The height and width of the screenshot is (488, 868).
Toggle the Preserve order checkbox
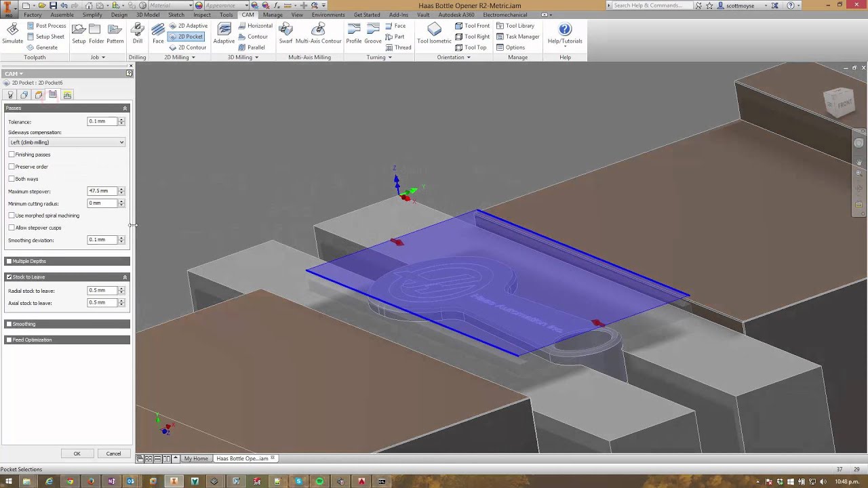12,167
